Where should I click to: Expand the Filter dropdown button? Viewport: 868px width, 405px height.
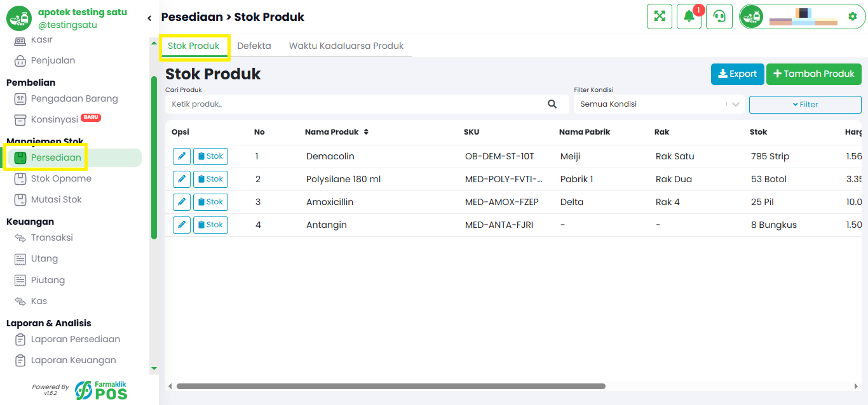pyautogui.click(x=805, y=104)
